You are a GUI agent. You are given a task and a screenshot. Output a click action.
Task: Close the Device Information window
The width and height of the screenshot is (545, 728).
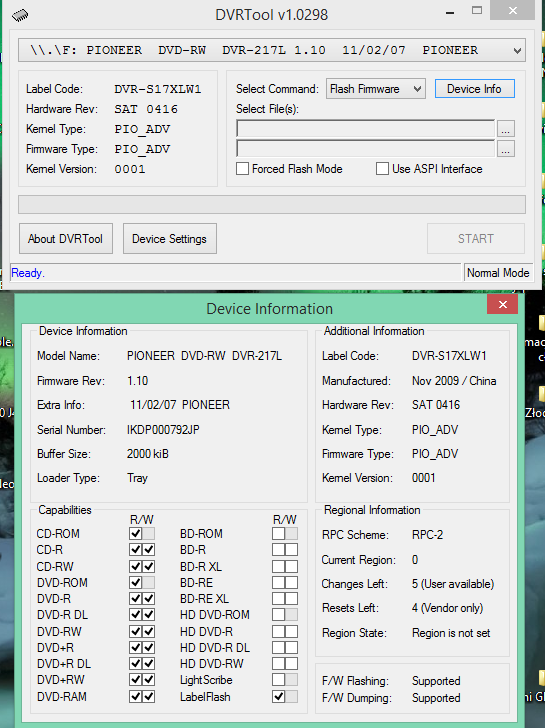click(x=503, y=305)
